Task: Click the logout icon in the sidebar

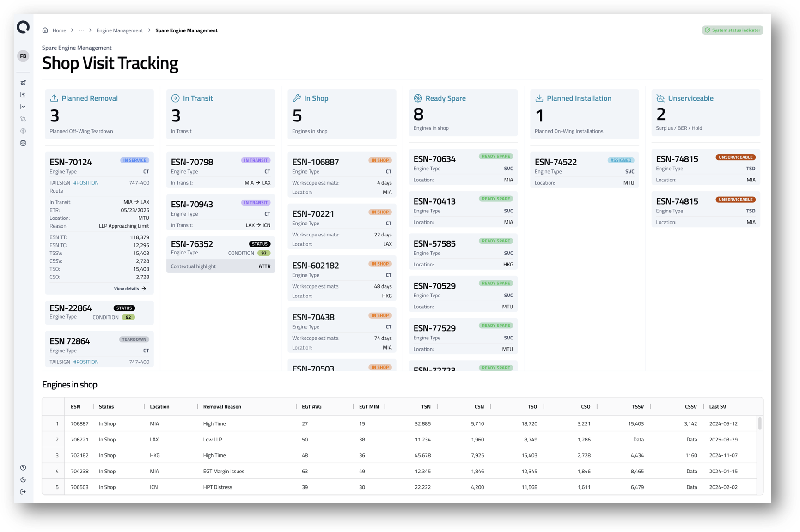Action: pos(23,492)
